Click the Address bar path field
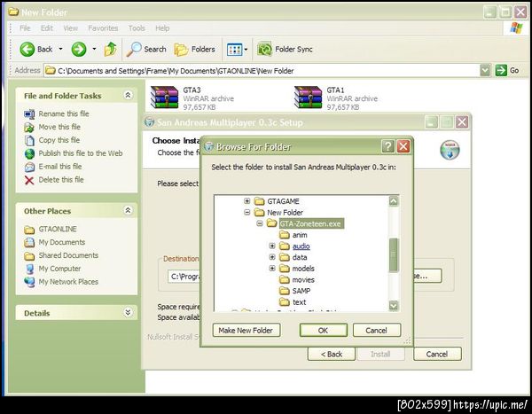The image size is (532, 414). pos(262,71)
